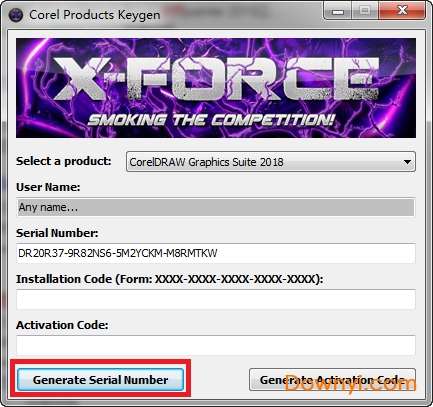
Task: Click the 'Activation Code:' label text
Action: click(x=62, y=325)
